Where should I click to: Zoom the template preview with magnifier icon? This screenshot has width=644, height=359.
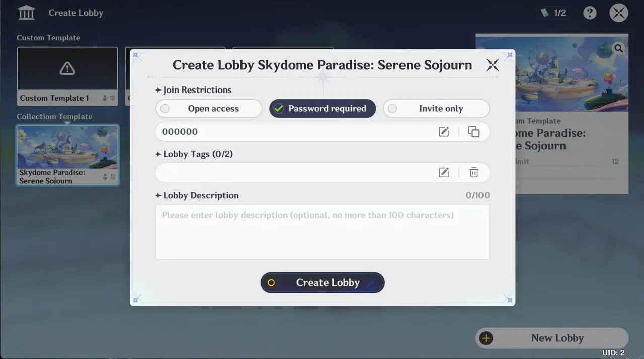pyautogui.click(x=618, y=48)
